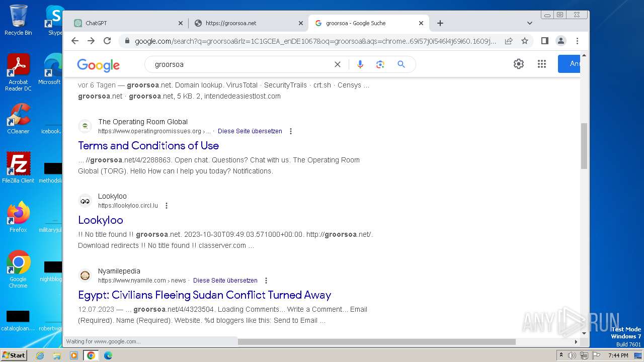Open Chrome from the taskbar
Screen dimensions: 644x362
tap(91, 355)
